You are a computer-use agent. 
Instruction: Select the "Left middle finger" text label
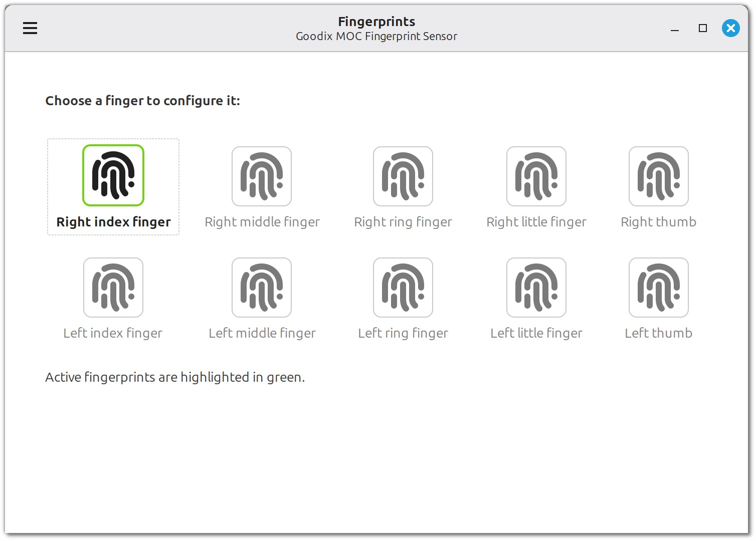(x=262, y=333)
